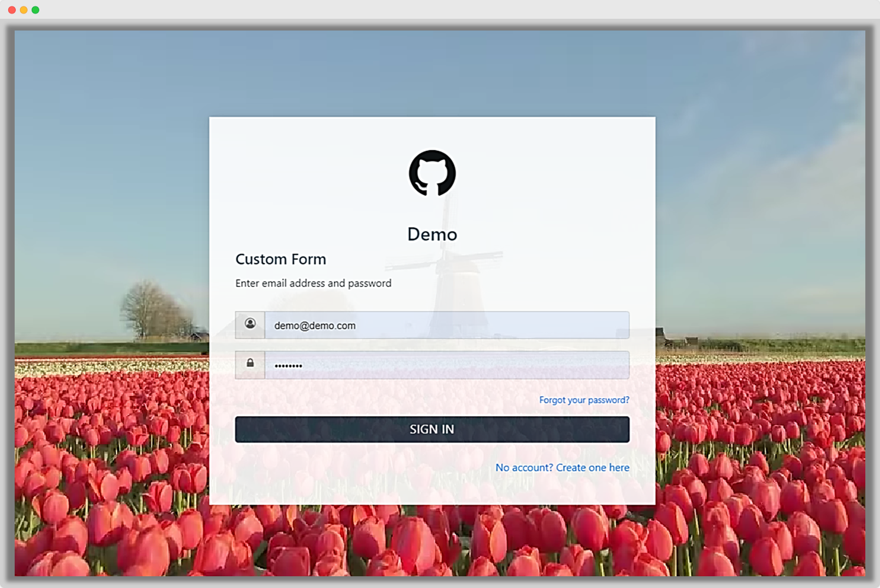Click the blue sky above the login card

tap(432, 70)
